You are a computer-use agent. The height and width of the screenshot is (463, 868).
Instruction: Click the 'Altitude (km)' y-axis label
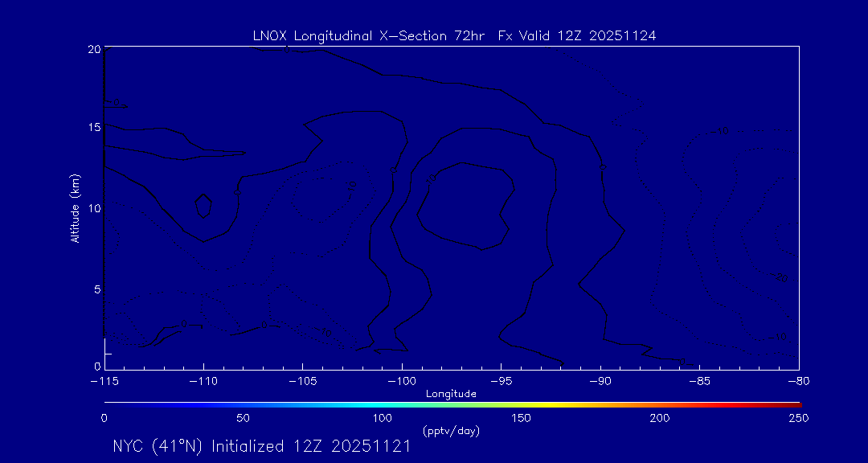tap(75, 207)
